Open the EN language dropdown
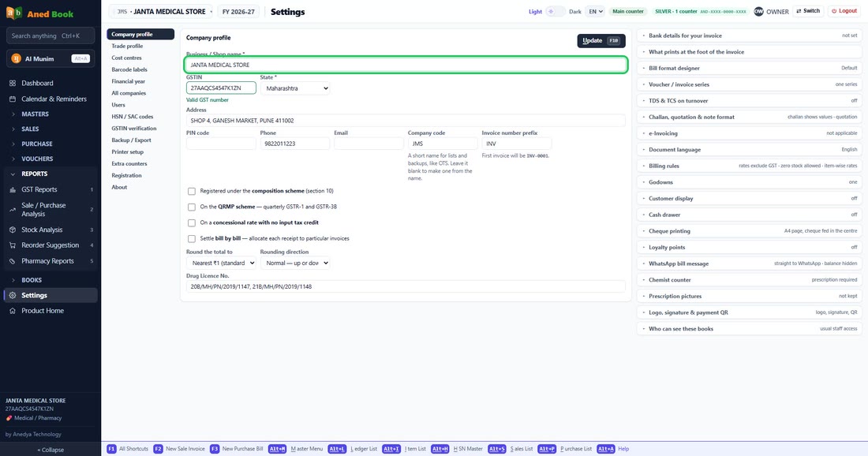 tap(595, 12)
